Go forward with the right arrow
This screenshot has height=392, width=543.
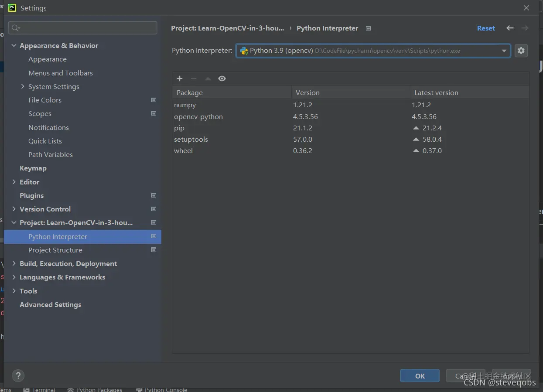pyautogui.click(x=525, y=28)
